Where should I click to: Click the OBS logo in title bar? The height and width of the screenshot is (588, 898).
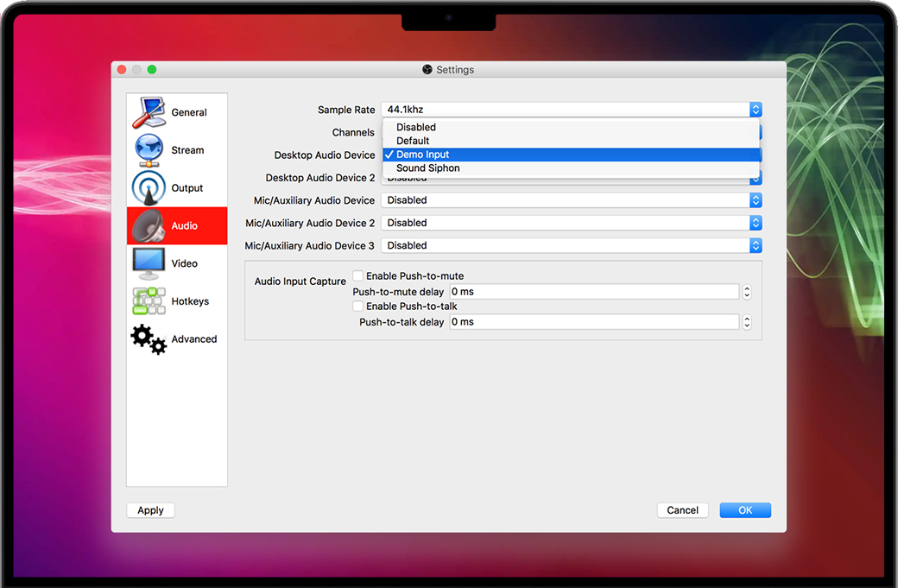427,70
